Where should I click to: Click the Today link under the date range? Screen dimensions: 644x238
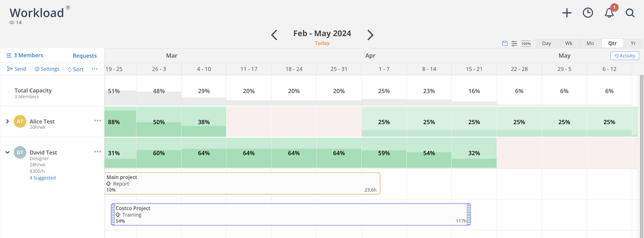tap(322, 43)
